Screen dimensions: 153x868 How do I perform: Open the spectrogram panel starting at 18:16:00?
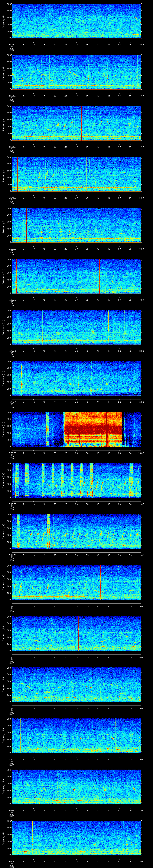pyautogui.click(x=77, y=787)
